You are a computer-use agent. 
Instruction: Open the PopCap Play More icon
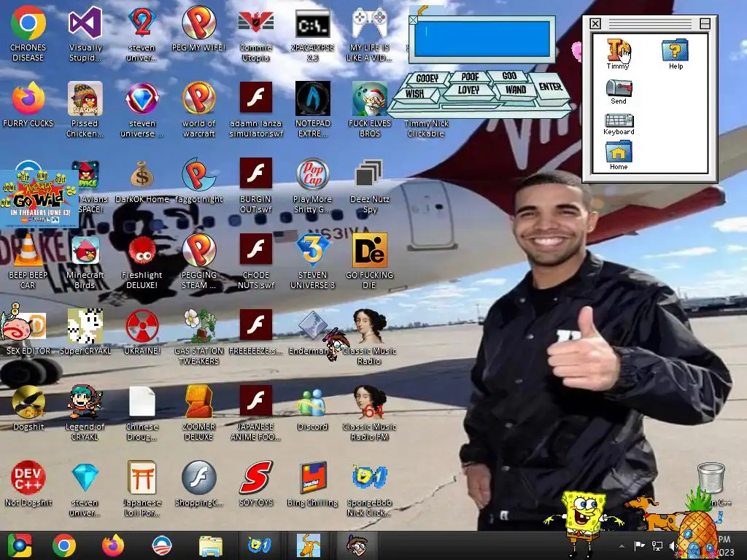coord(312,174)
